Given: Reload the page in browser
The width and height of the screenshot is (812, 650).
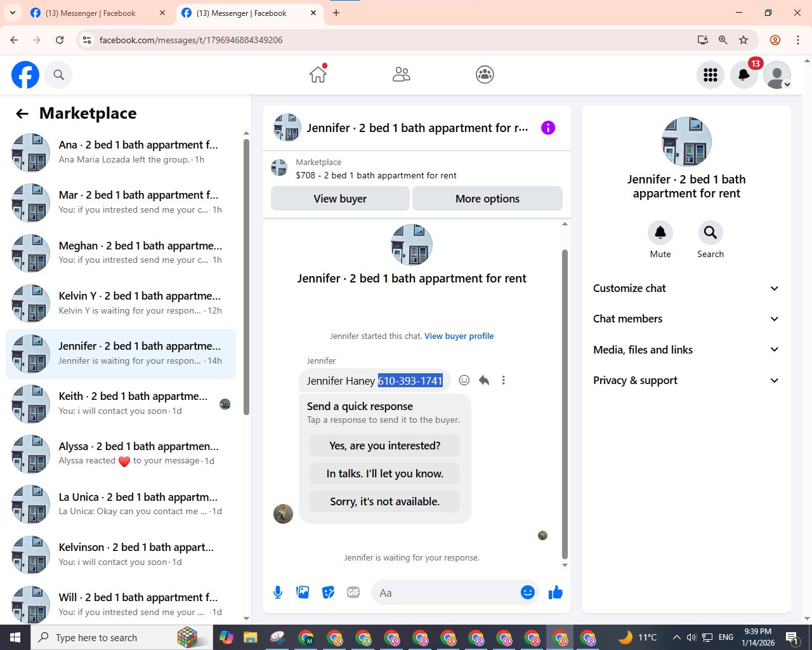Looking at the screenshot, I should click(x=60, y=40).
